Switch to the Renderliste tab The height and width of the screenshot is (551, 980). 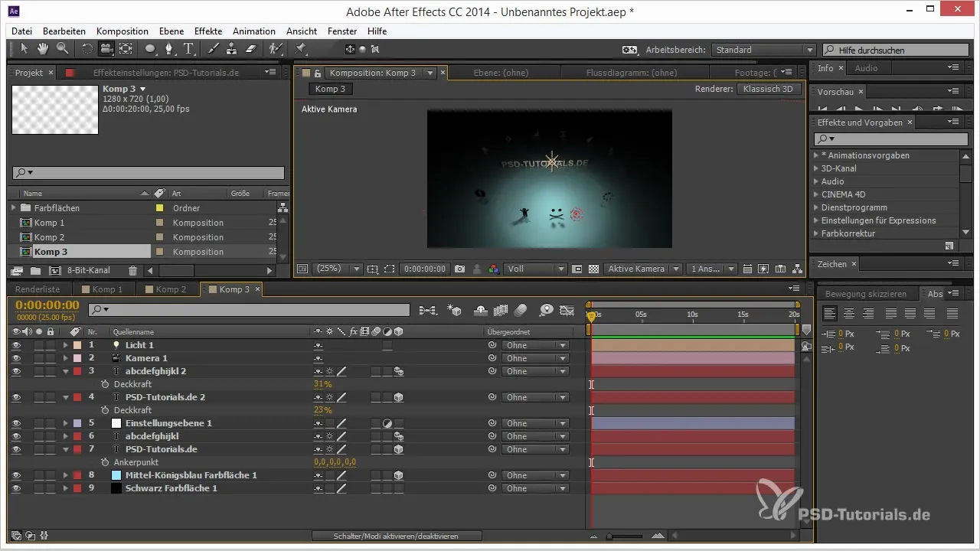[38, 289]
